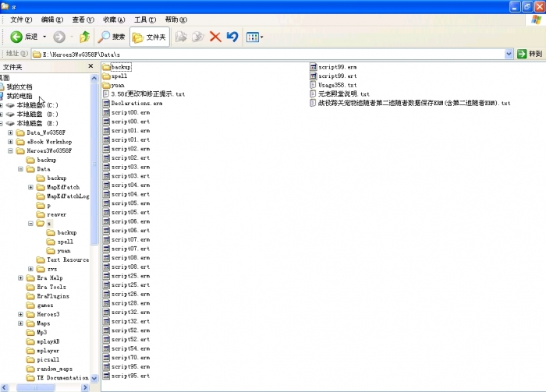Click the blue Undo arrow icon
Viewport: 546px width, 392px height.
232,37
